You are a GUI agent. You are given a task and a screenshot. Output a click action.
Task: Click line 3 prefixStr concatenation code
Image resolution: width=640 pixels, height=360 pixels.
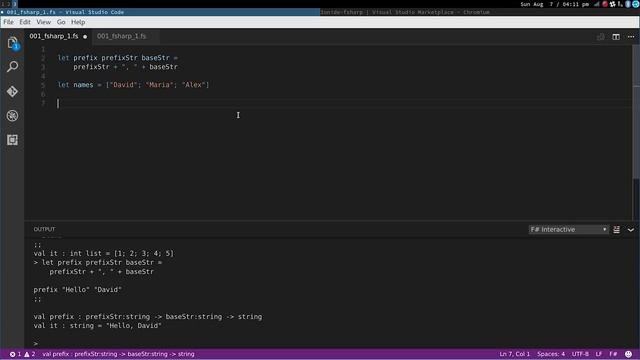pyautogui.click(x=125, y=67)
